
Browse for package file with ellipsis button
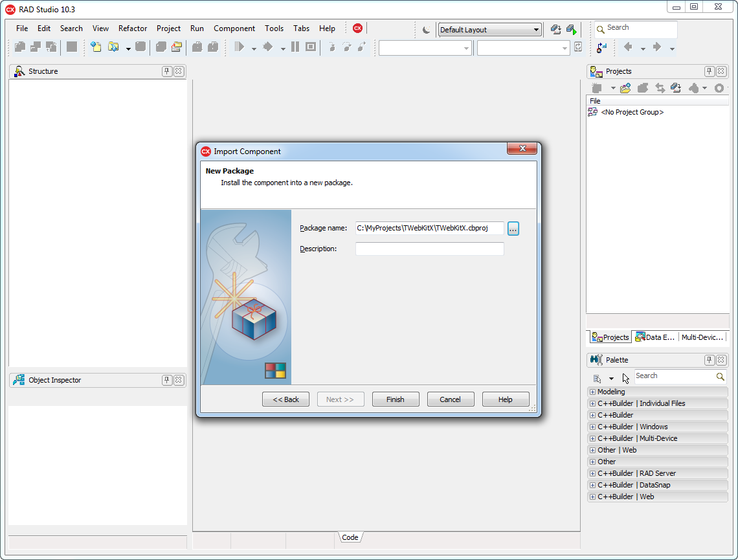(513, 229)
